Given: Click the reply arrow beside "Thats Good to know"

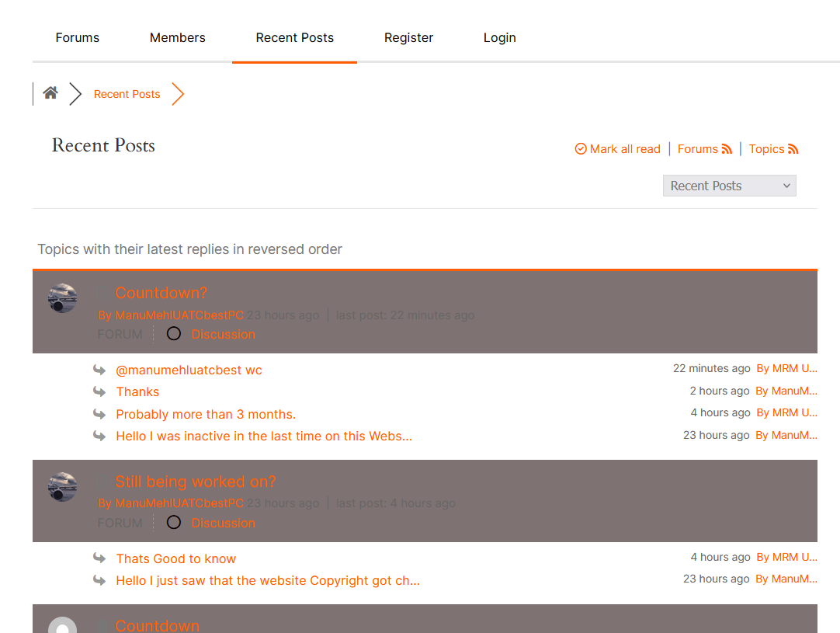Looking at the screenshot, I should (x=99, y=558).
